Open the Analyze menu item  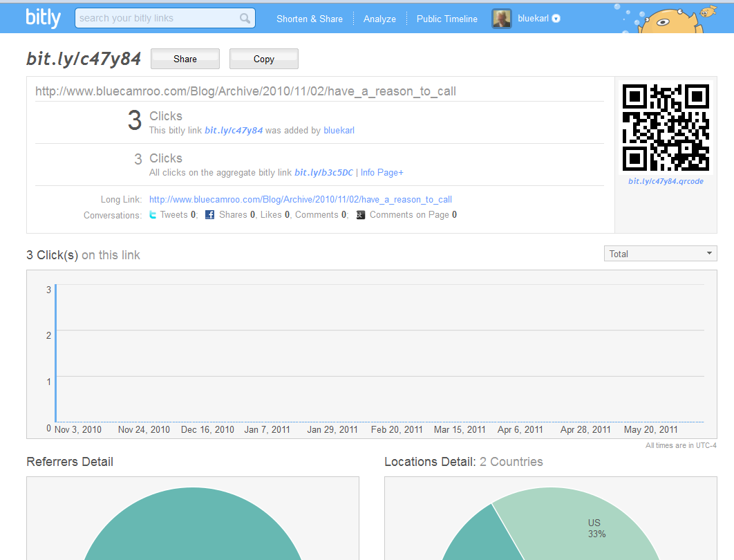[x=379, y=19]
